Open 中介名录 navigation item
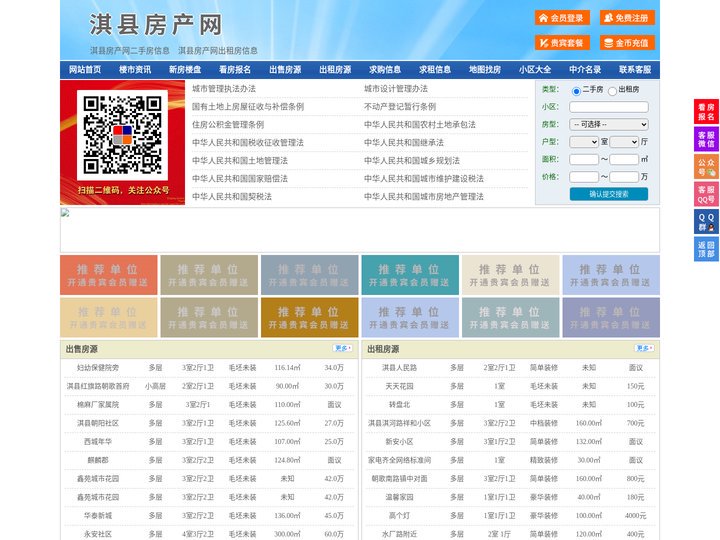Screen dimensions: 720x540 (585, 70)
